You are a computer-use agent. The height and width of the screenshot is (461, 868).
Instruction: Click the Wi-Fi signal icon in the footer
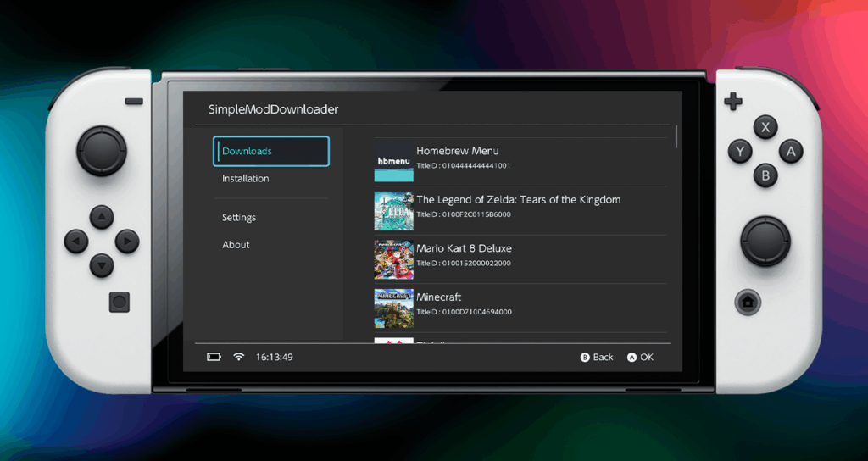(x=239, y=358)
